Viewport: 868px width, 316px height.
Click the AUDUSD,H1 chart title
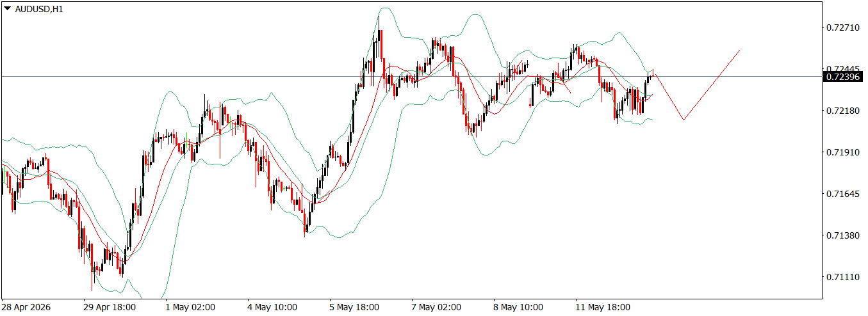pyautogui.click(x=39, y=8)
